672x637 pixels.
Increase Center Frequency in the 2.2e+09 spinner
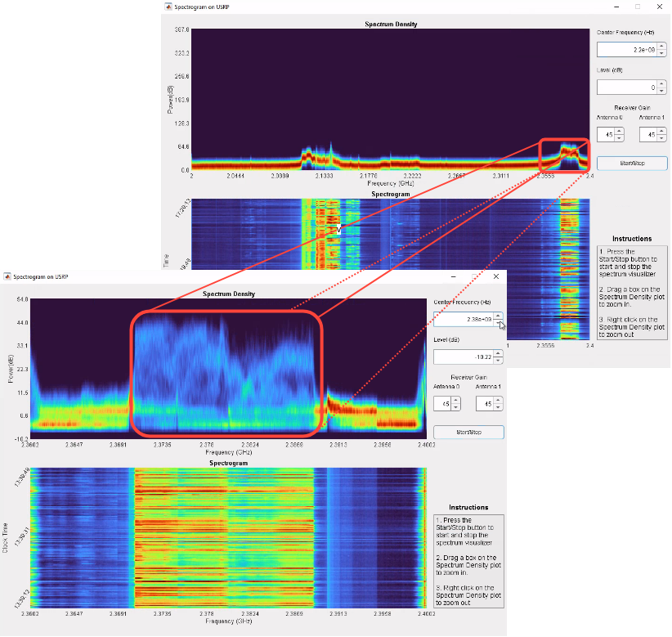click(x=661, y=46)
